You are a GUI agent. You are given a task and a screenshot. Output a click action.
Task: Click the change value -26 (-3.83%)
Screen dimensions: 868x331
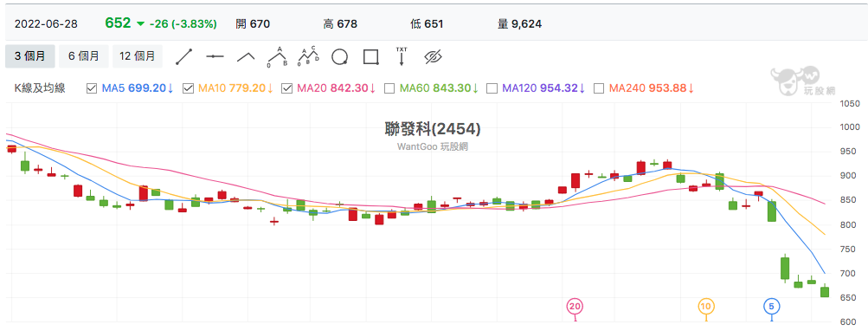pos(183,24)
